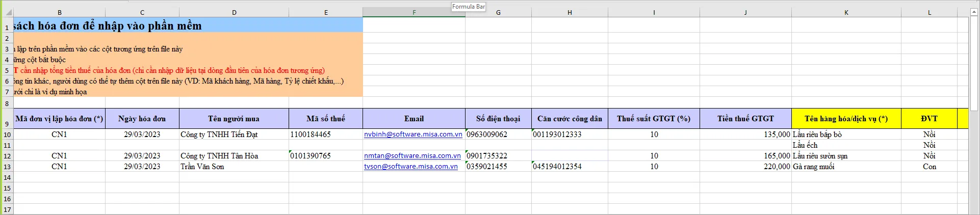The image size is (980, 215).
Task: Select cell containing Công ty TNHH Tiến Đạt
Action: point(219,135)
